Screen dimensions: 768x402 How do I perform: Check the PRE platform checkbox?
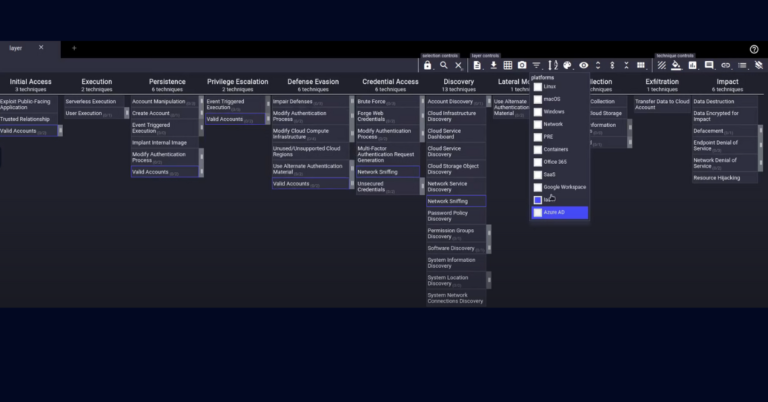538,137
